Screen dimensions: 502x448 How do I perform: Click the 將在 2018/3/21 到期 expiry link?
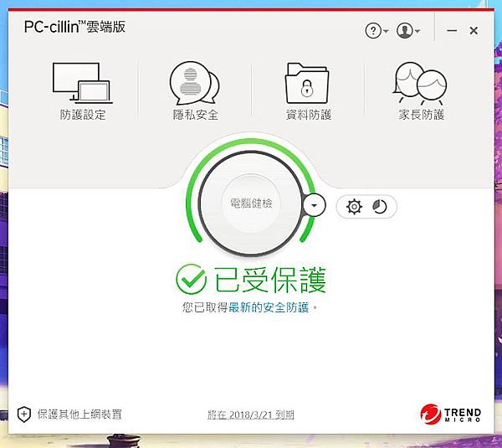pyautogui.click(x=251, y=415)
